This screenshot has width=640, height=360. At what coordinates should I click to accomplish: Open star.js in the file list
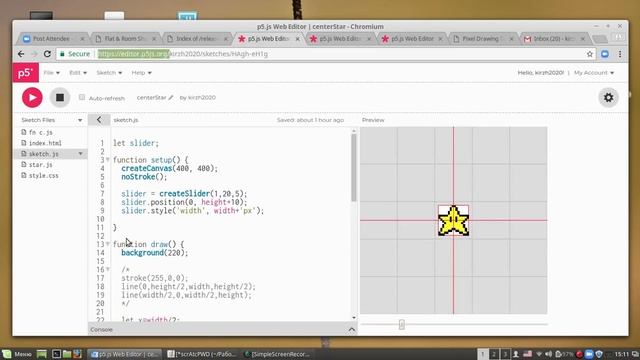point(40,164)
